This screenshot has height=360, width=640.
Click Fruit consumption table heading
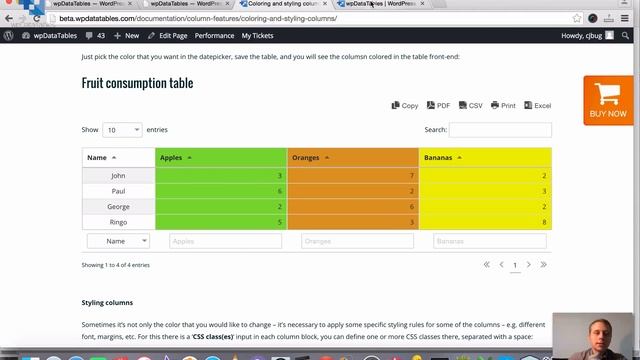coord(138,83)
